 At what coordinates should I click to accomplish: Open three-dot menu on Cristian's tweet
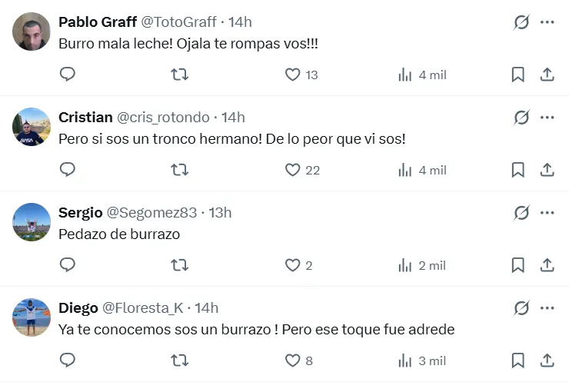point(547,118)
